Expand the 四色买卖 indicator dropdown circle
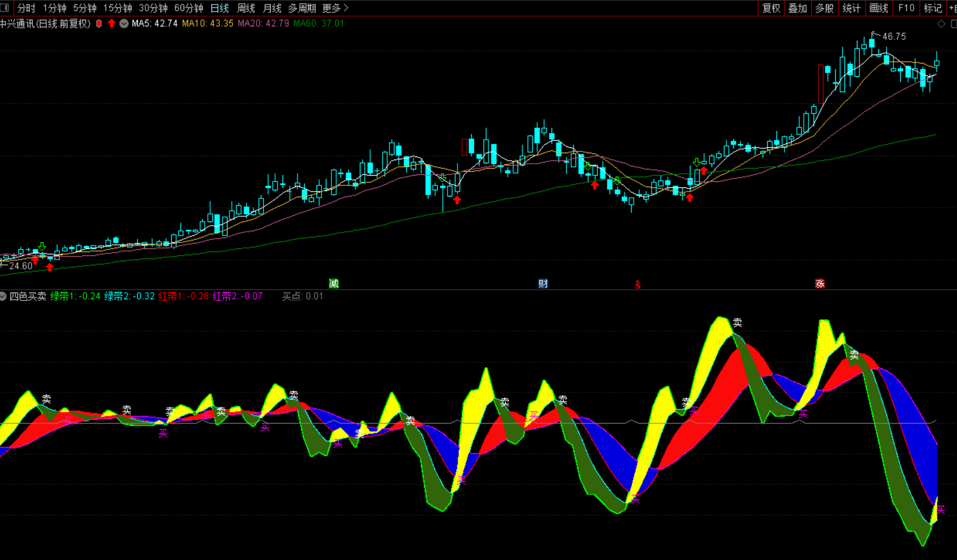This screenshot has width=957, height=560. [3, 297]
